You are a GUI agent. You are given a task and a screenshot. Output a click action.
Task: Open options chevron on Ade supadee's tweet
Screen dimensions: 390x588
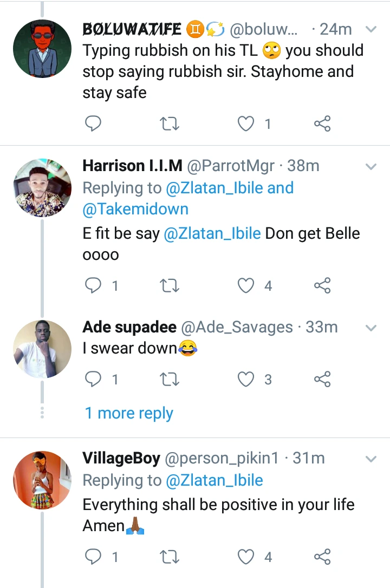tap(371, 328)
